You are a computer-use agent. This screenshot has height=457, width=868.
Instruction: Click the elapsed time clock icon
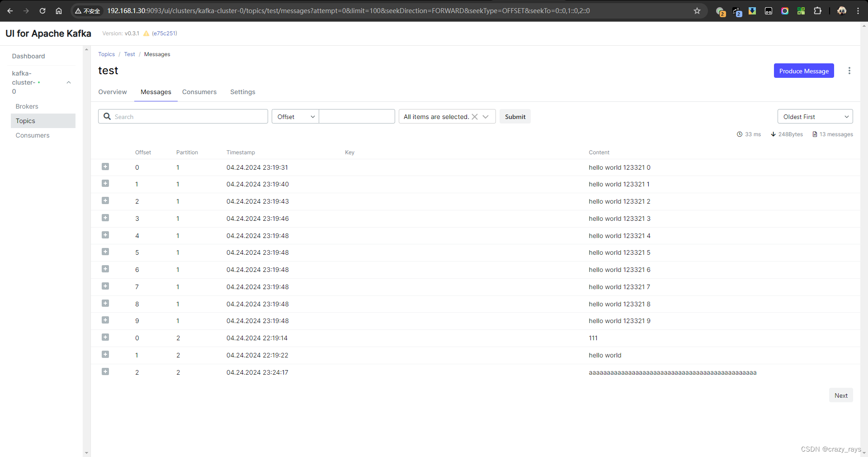click(x=740, y=134)
